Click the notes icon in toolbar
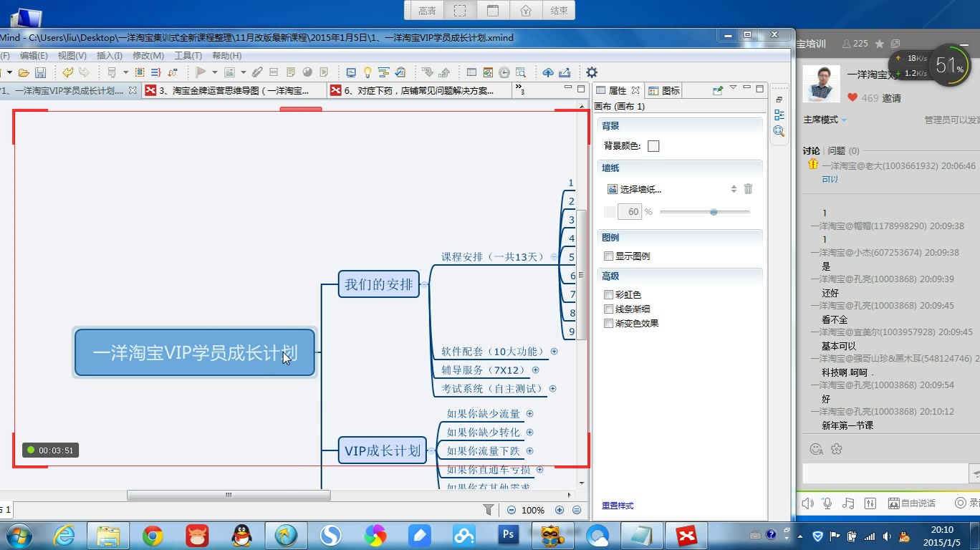 pyautogui.click(x=290, y=72)
